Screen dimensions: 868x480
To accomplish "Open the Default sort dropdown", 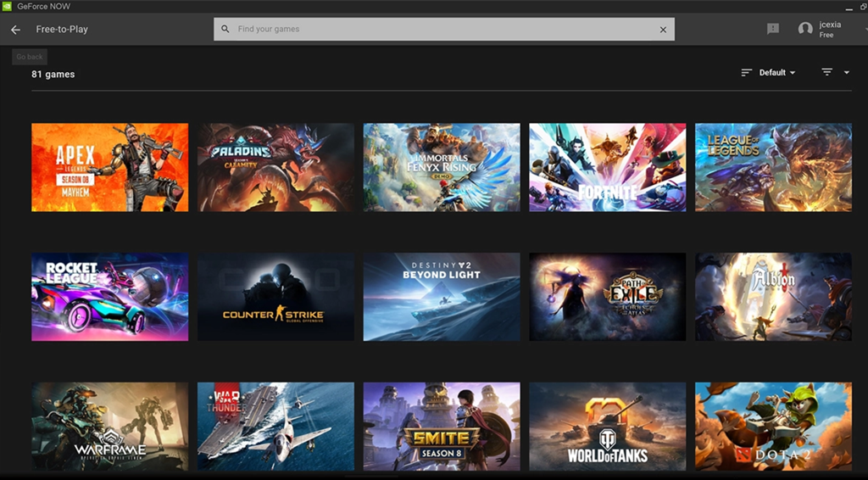I will pyautogui.click(x=777, y=73).
